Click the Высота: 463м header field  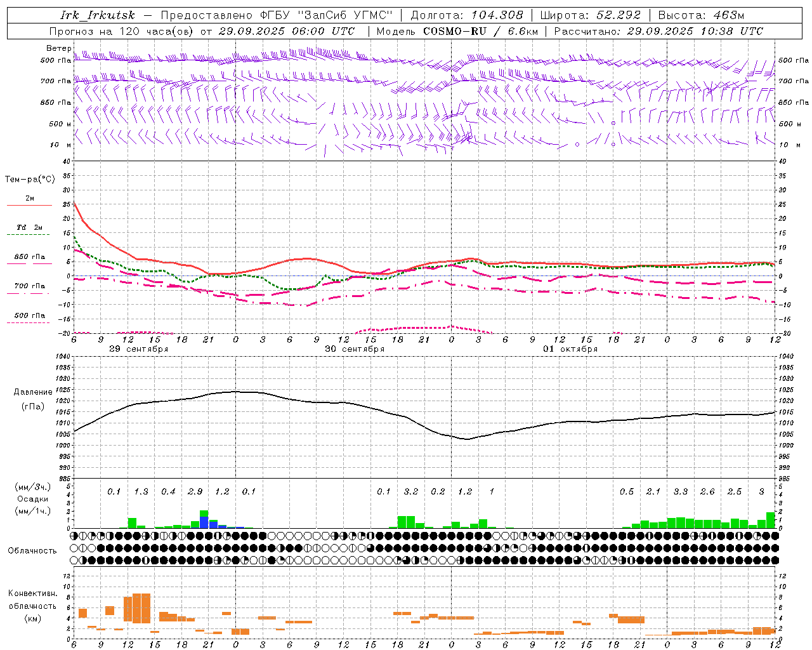click(x=701, y=15)
